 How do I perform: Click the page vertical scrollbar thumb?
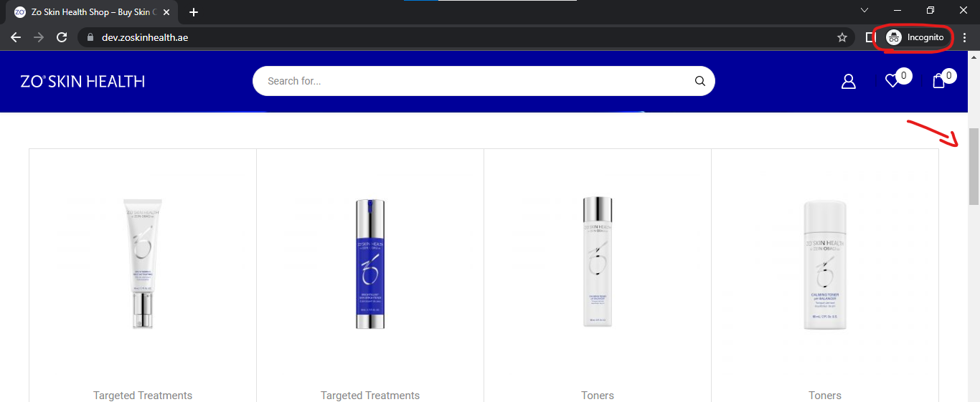tap(974, 166)
